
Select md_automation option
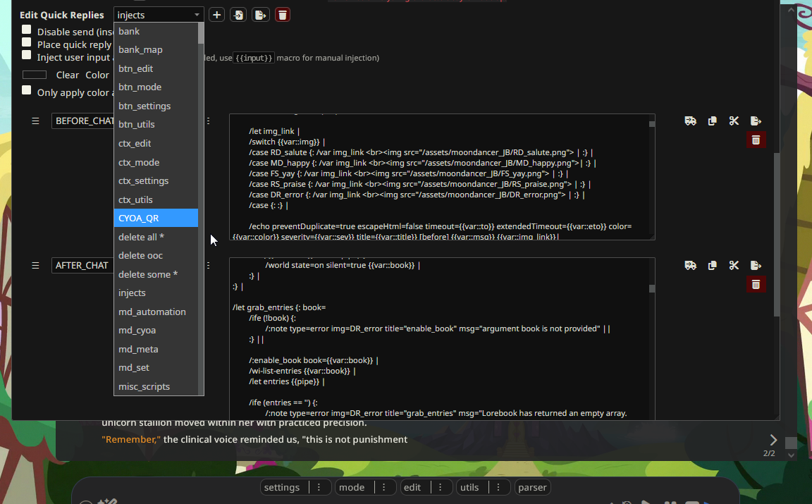point(156,312)
